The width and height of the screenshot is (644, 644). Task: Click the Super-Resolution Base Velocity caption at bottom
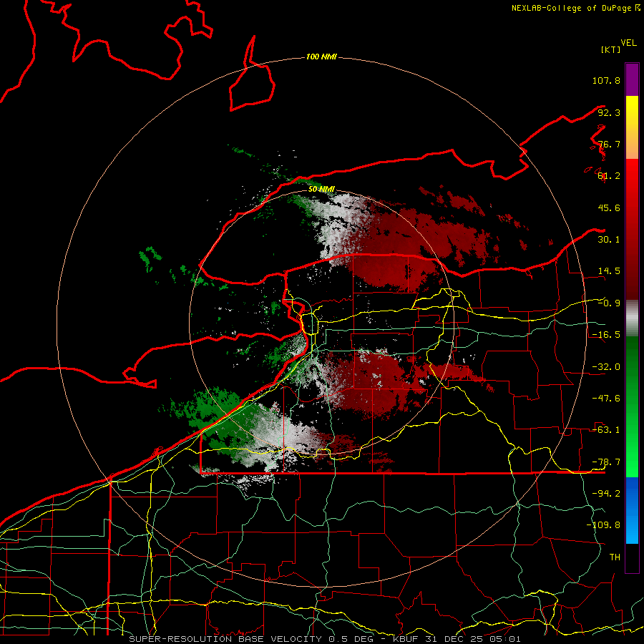(325, 639)
